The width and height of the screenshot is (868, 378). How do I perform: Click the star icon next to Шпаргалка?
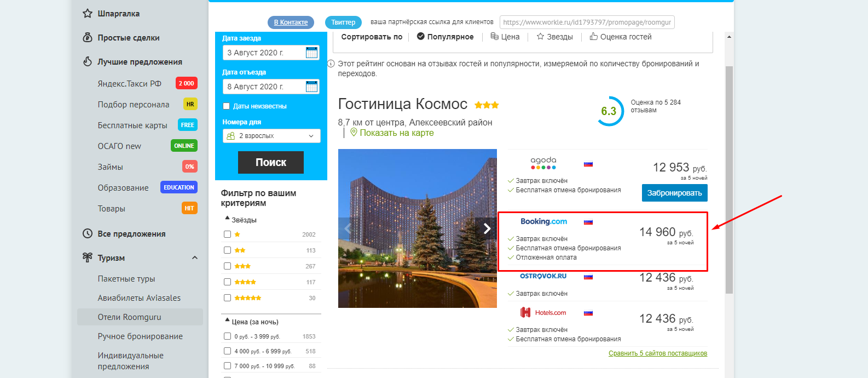tap(87, 13)
